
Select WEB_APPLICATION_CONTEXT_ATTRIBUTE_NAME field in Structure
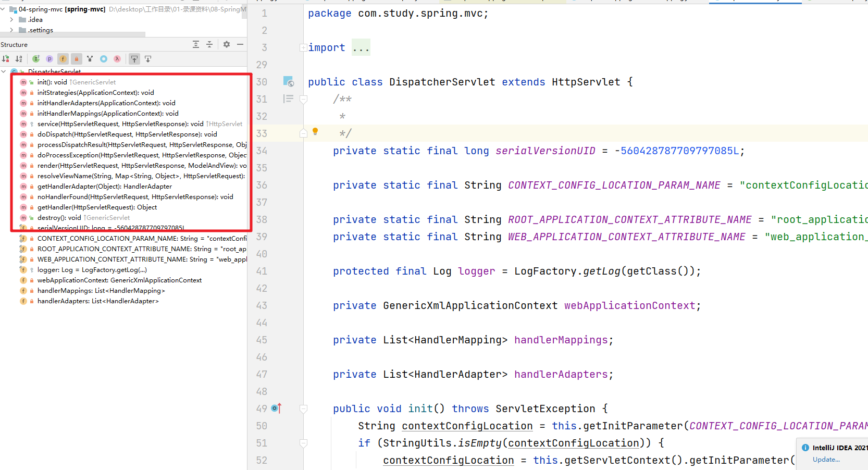(x=142, y=259)
